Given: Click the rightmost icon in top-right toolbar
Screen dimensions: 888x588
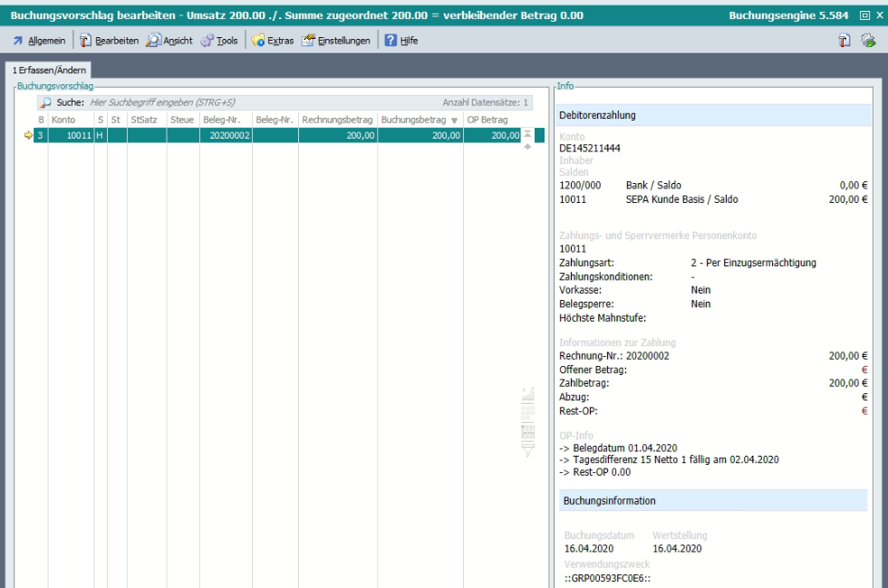Looking at the screenshot, I should click(869, 41).
